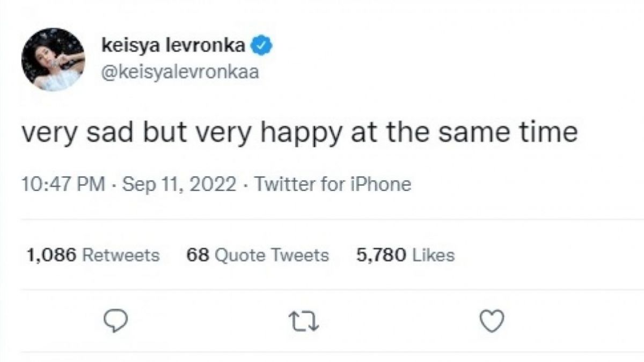Open the 68 Quote Tweets list
The width and height of the screenshot is (644, 362).
pyautogui.click(x=257, y=255)
